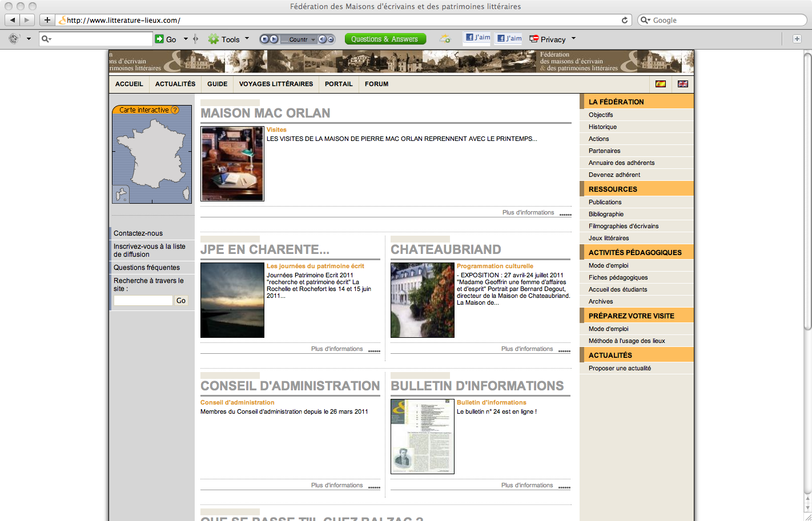Open the VOYAGES LITTÉRAIRES menu item

276,84
